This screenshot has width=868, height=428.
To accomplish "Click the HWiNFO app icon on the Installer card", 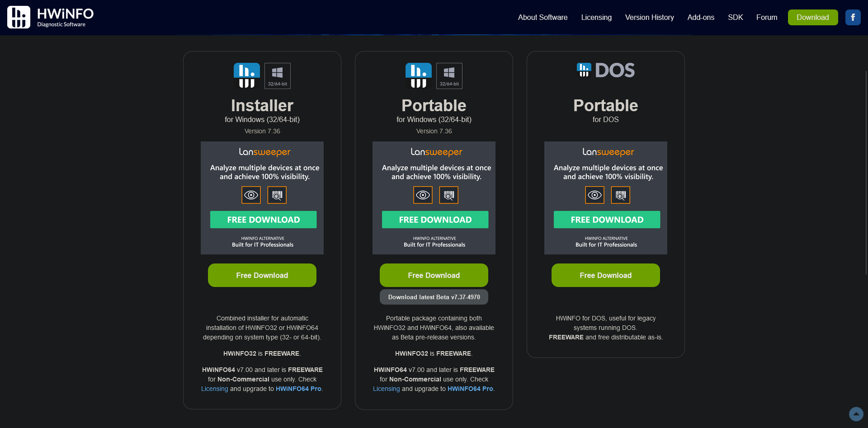I will pyautogui.click(x=246, y=75).
